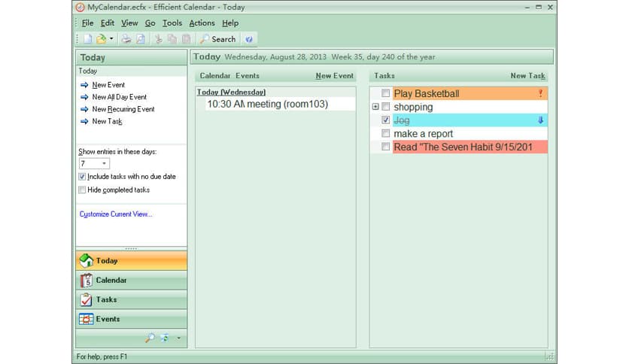Check the Play Basketball task checkbox
The width and height of the screenshot is (629, 364).
coord(385,93)
